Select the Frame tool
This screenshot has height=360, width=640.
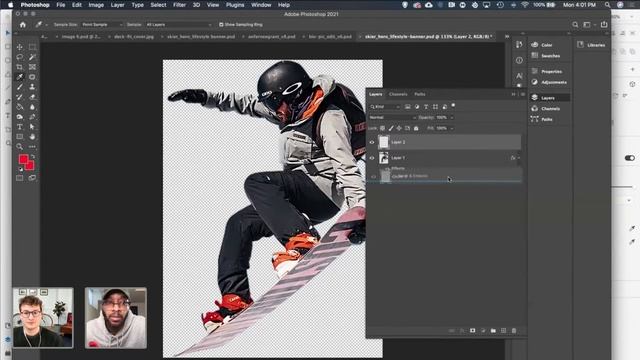(32, 67)
